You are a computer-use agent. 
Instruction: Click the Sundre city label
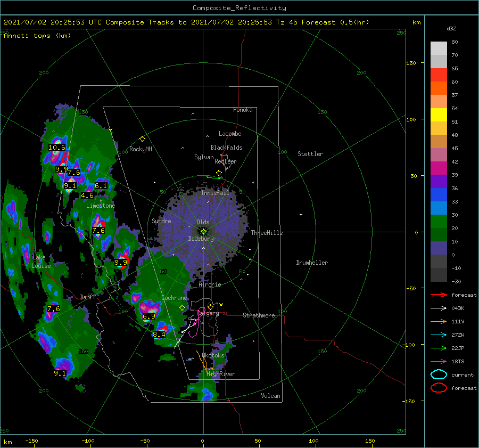(161, 221)
